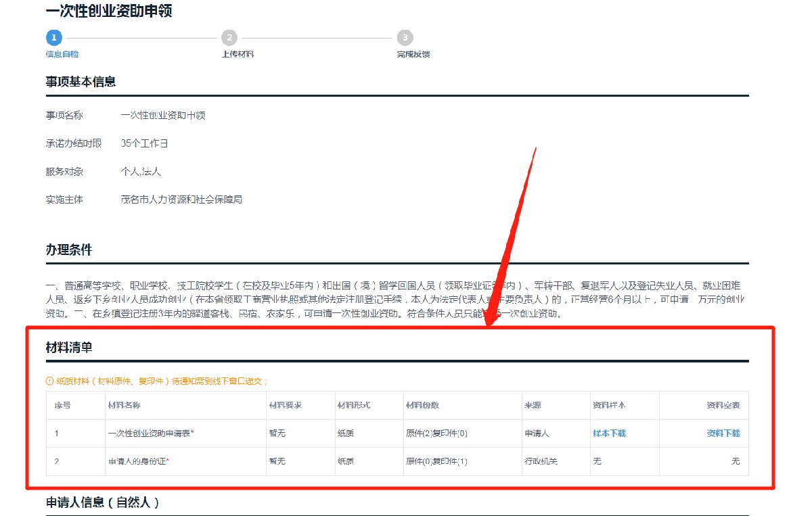Click the 资料下载 link in row 1

[723, 433]
